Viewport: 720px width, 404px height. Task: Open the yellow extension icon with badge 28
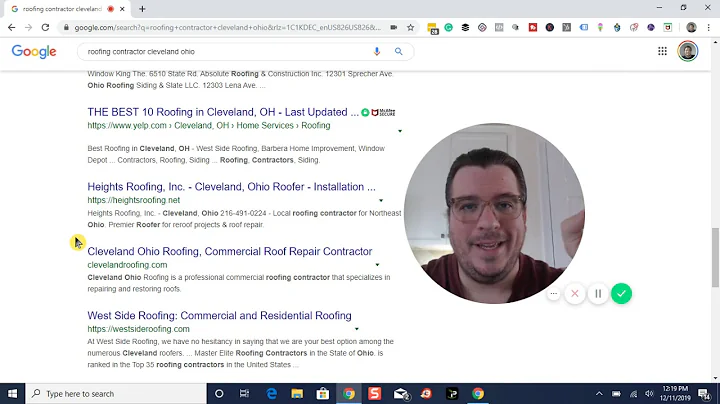pyautogui.click(x=432, y=28)
